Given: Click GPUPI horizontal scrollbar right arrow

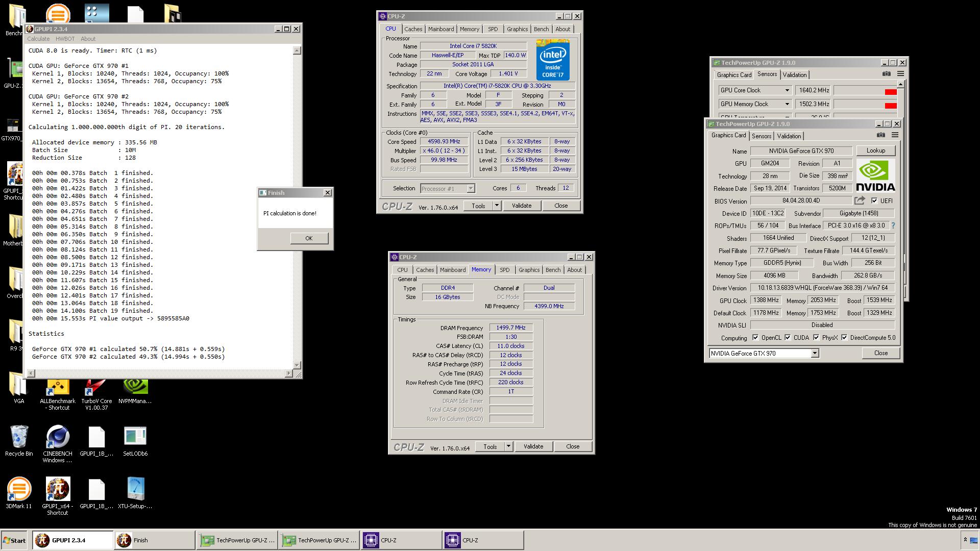Looking at the screenshot, I should point(289,373).
